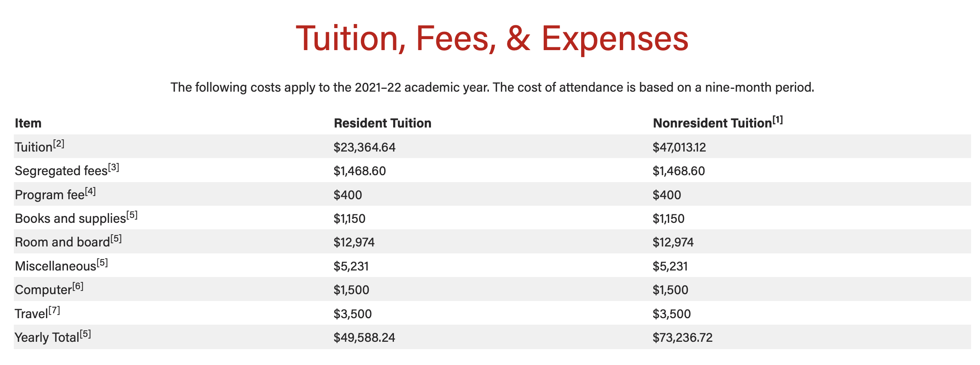
Task: Click nonresident tuition amount $47,013.12
Action: (679, 147)
